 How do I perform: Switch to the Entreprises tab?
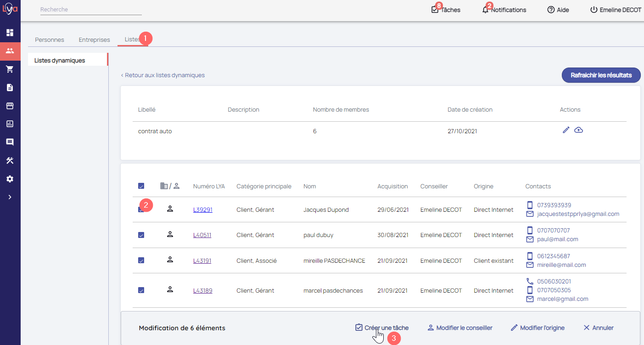point(94,40)
